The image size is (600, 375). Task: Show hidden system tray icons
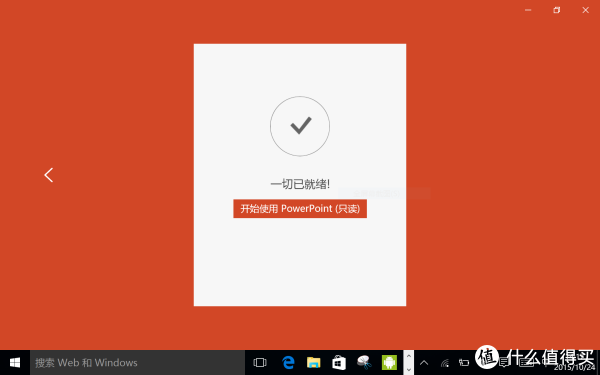[424, 362]
